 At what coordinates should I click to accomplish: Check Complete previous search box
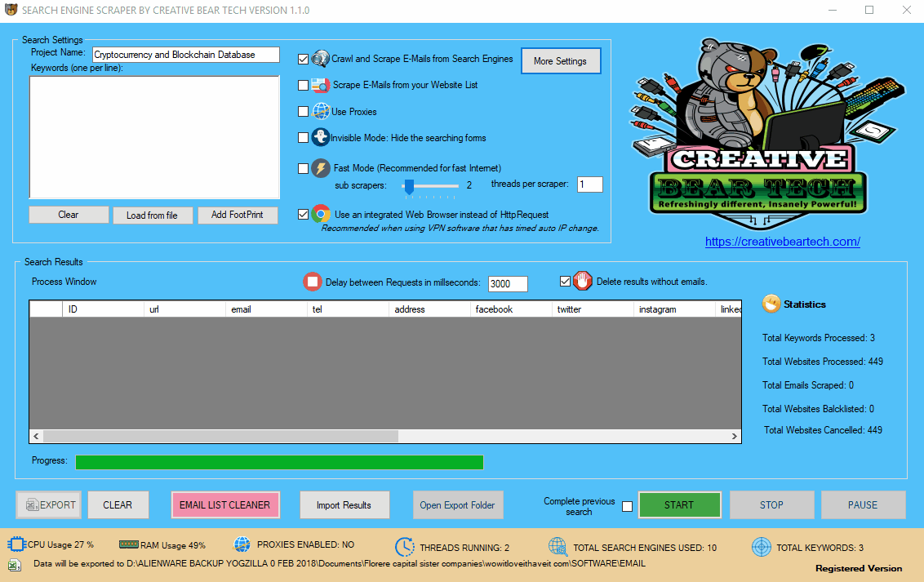(627, 507)
